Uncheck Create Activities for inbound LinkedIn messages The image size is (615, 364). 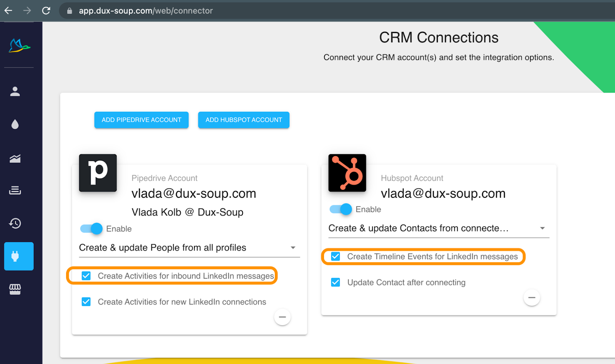point(86,276)
